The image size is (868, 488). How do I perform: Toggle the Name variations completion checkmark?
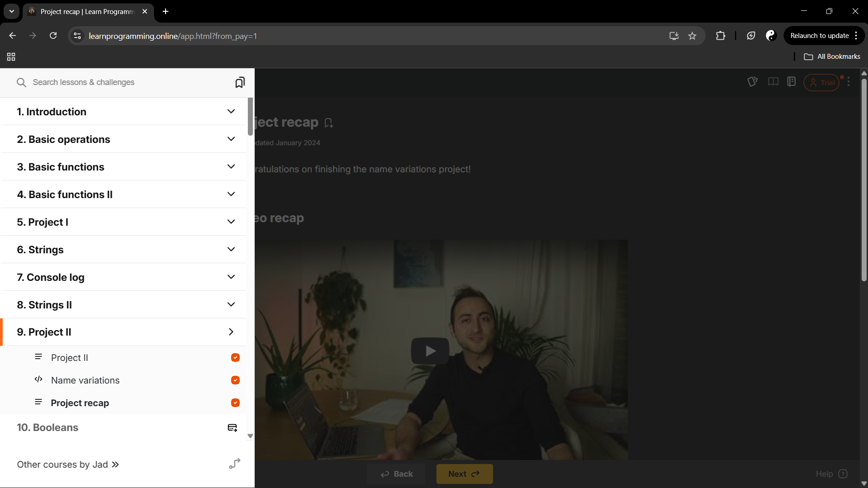(235, 380)
